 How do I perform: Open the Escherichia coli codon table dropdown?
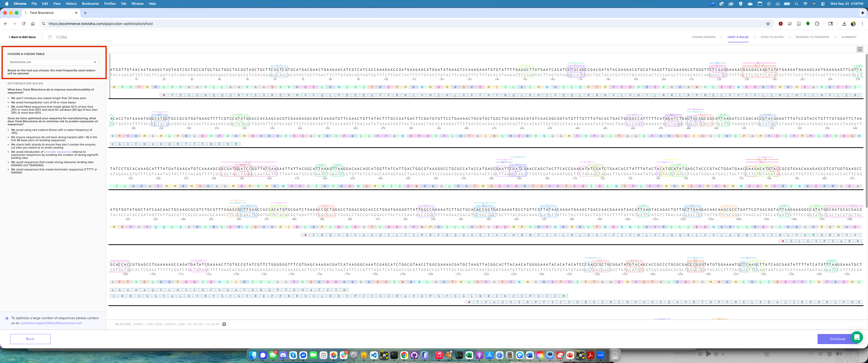click(53, 62)
